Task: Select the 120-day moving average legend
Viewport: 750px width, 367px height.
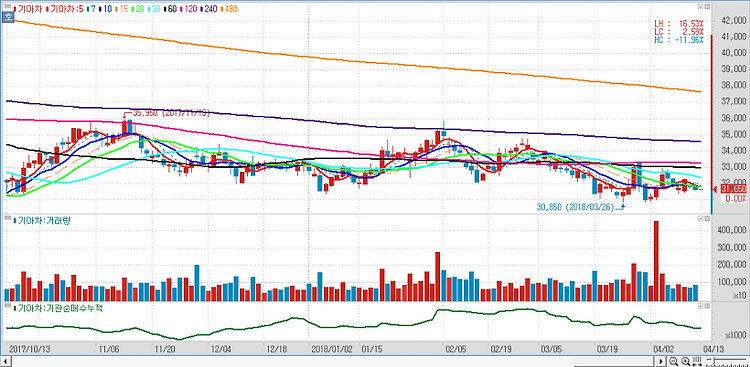Action: pyautogui.click(x=188, y=9)
